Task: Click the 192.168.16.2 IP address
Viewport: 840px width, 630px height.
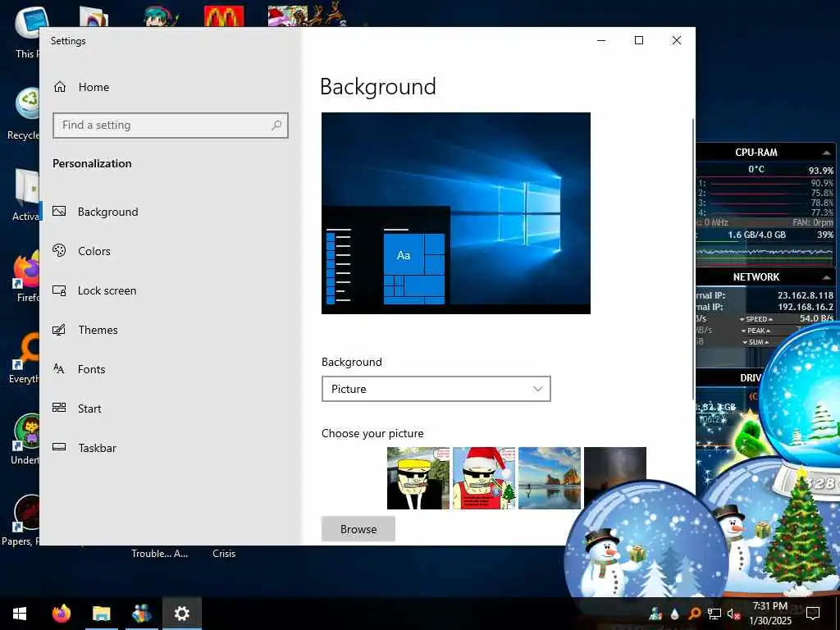Action: pyautogui.click(x=806, y=307)
